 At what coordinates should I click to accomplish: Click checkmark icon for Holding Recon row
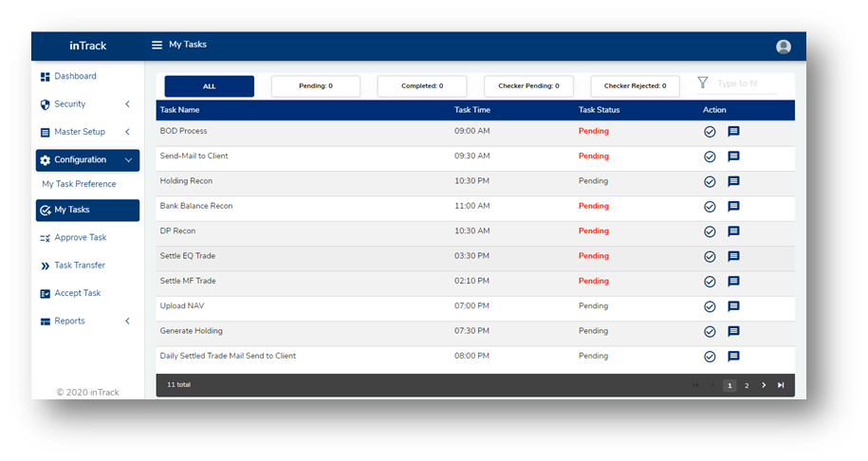click(x=710, y=182)
